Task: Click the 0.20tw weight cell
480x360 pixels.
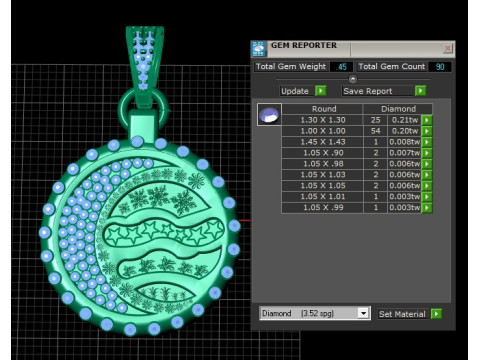Action: pos(405,131)
